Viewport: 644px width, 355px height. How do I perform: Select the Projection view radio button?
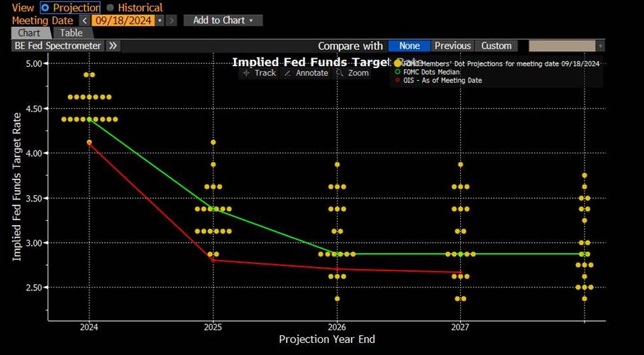(45, 7)
